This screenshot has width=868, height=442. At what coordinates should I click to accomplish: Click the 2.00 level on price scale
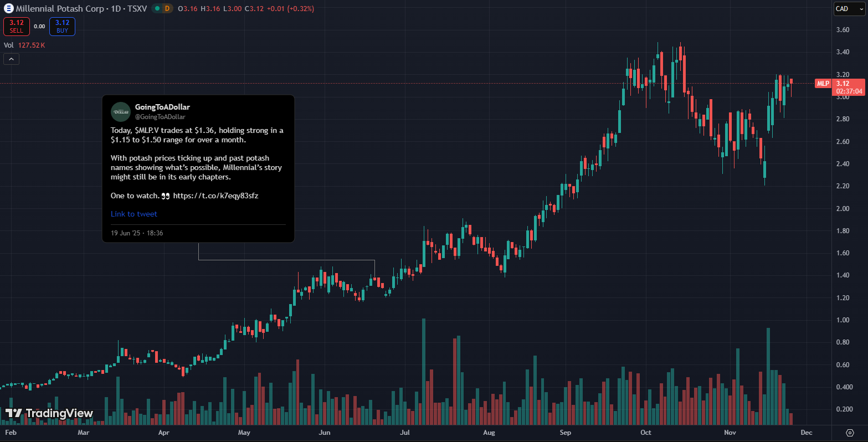click(843, 208)
